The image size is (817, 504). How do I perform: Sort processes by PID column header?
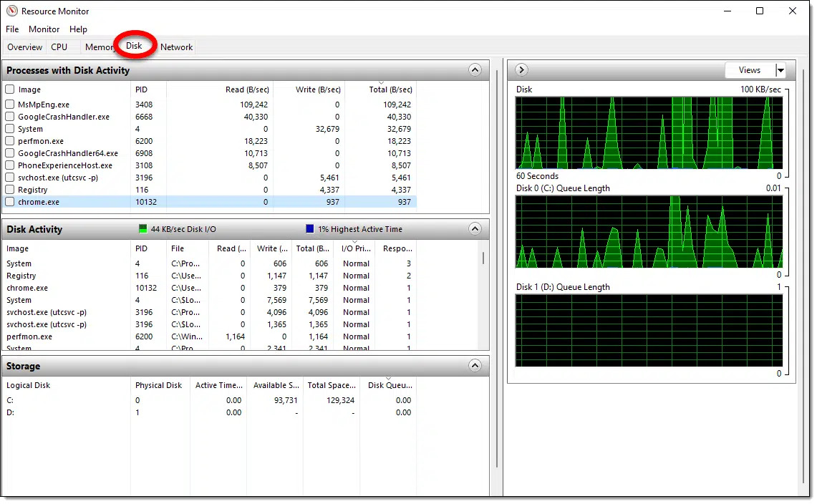(148, 89)
